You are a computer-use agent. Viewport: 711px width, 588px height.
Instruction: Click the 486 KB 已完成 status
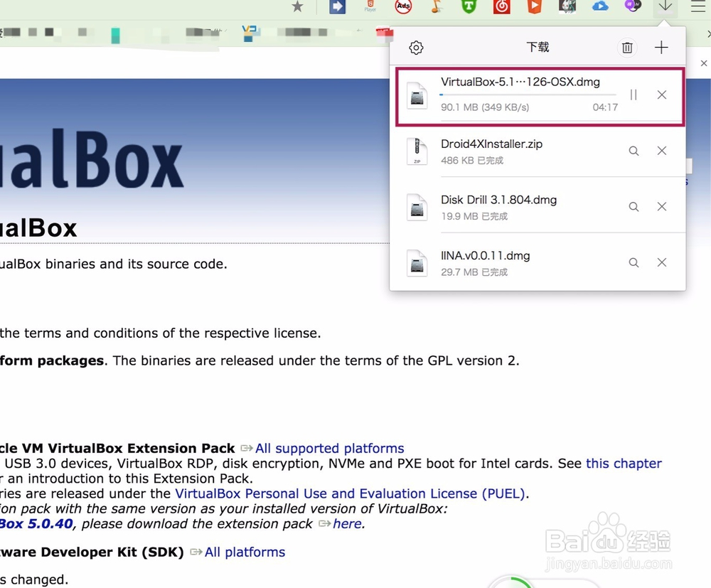(472, 161)
